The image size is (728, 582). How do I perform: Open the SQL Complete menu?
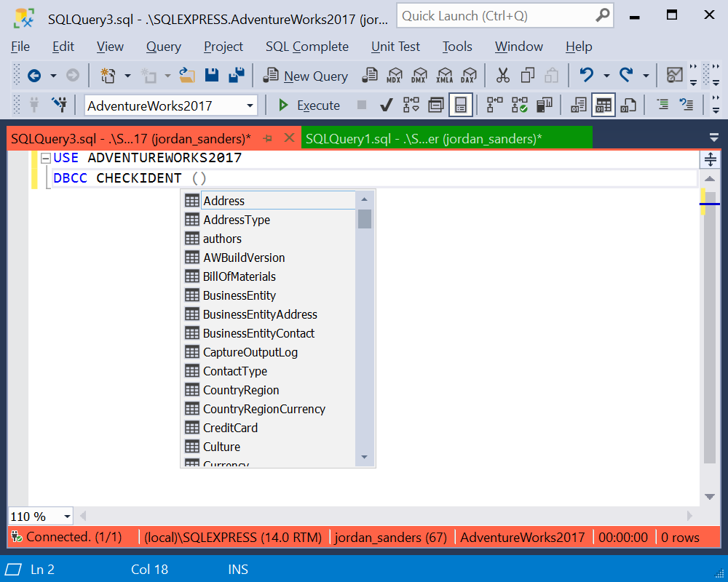click(x=307, y=47)
